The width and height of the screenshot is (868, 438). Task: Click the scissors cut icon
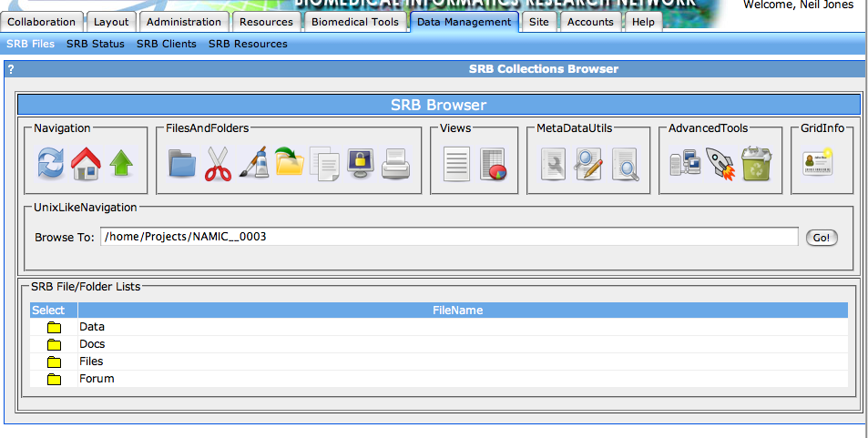(219, 165)
